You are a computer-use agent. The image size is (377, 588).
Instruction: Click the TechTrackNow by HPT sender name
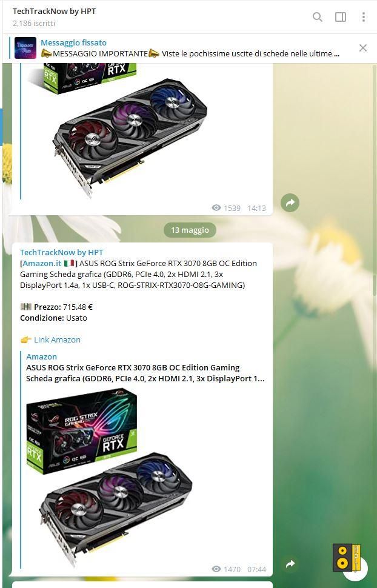click(62, 252)
